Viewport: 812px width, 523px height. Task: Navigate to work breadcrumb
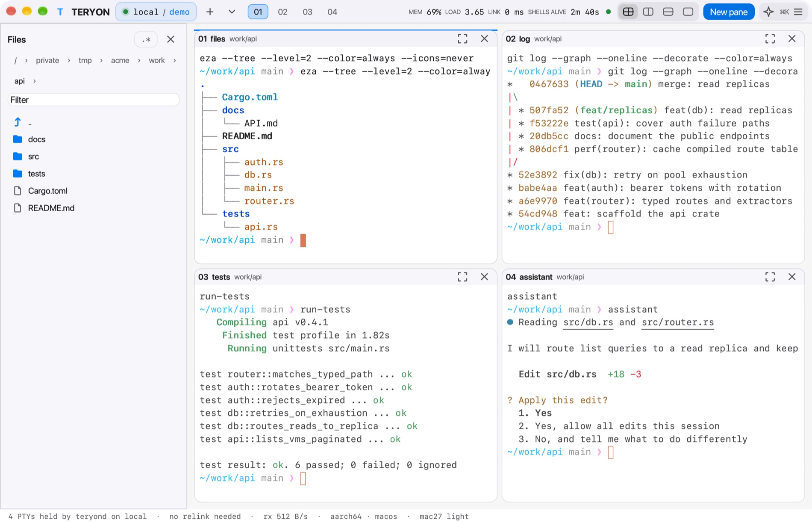(x=157, y=60)
